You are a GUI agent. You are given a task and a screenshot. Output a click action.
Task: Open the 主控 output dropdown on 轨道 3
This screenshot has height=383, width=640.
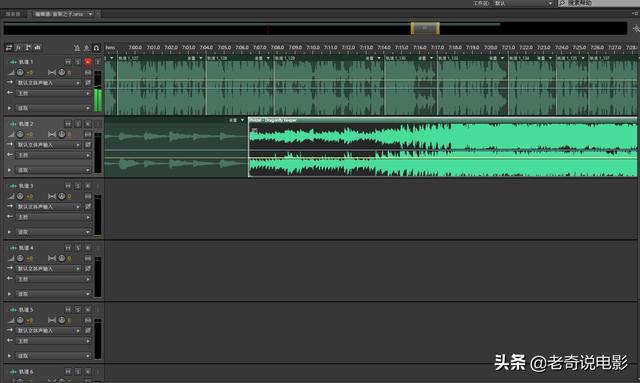tap(54, 217)
